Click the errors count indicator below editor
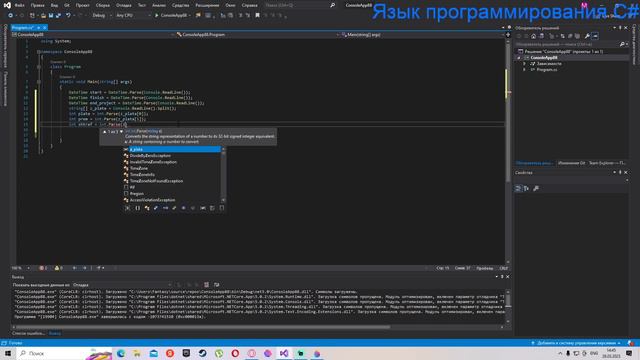This screenshot has height=360, width=640. coord(43,268)
